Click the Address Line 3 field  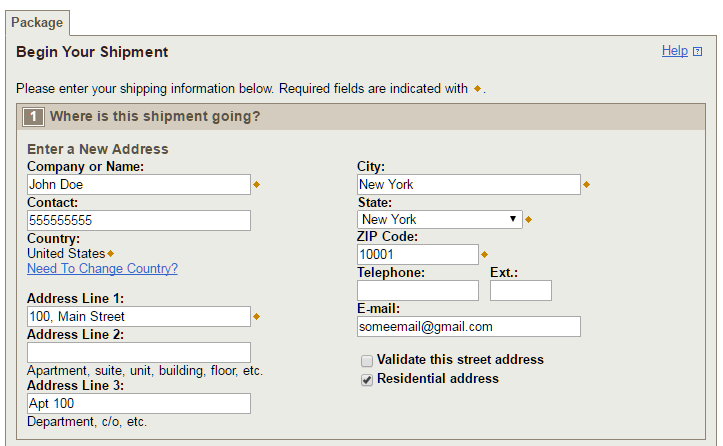click(138, 404)
